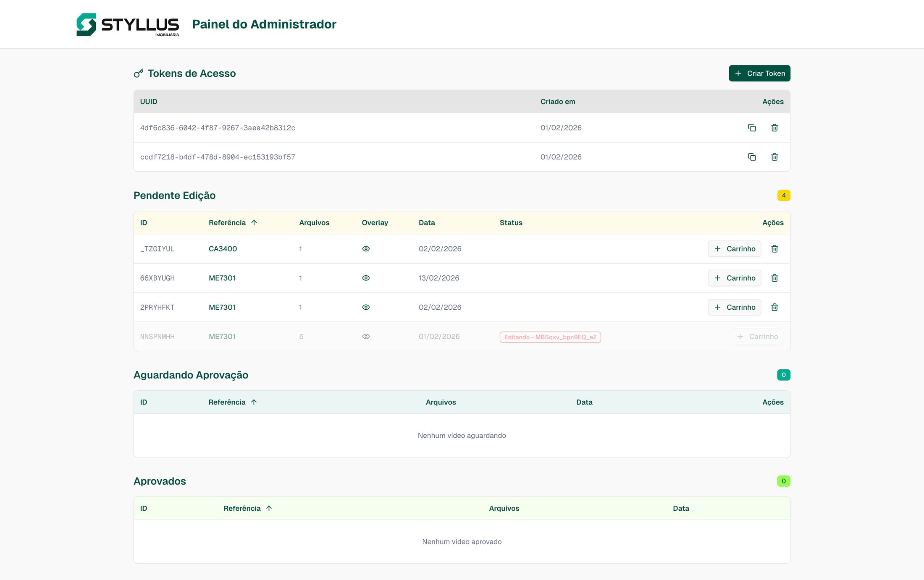Click the Editando MBSqxv status chip
Screen dimensions: 924x580
550,337
